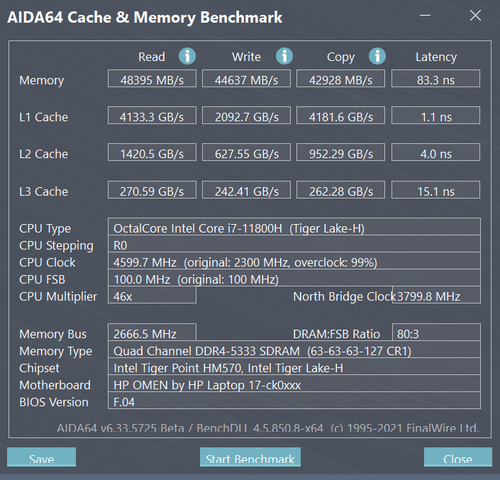Click the Copy info icon
The image size is (500, 480).
(x=377, y=56)
